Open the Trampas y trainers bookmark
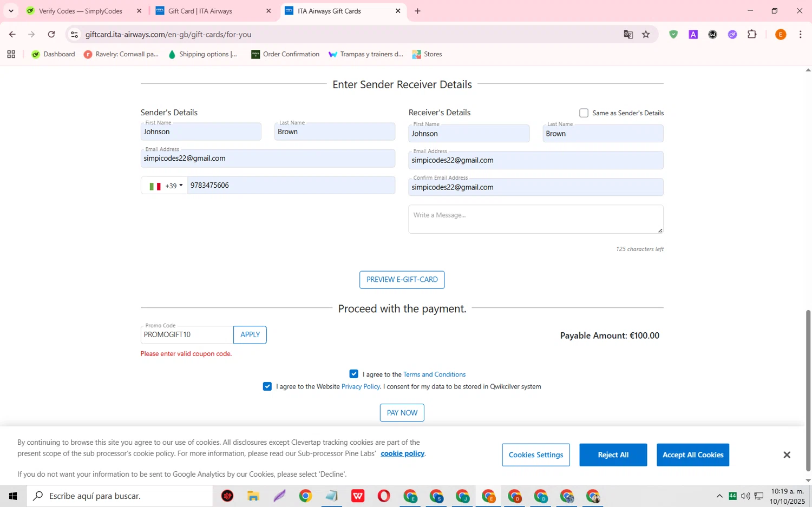This screenshot has height=507, width=812. (366, 54)
